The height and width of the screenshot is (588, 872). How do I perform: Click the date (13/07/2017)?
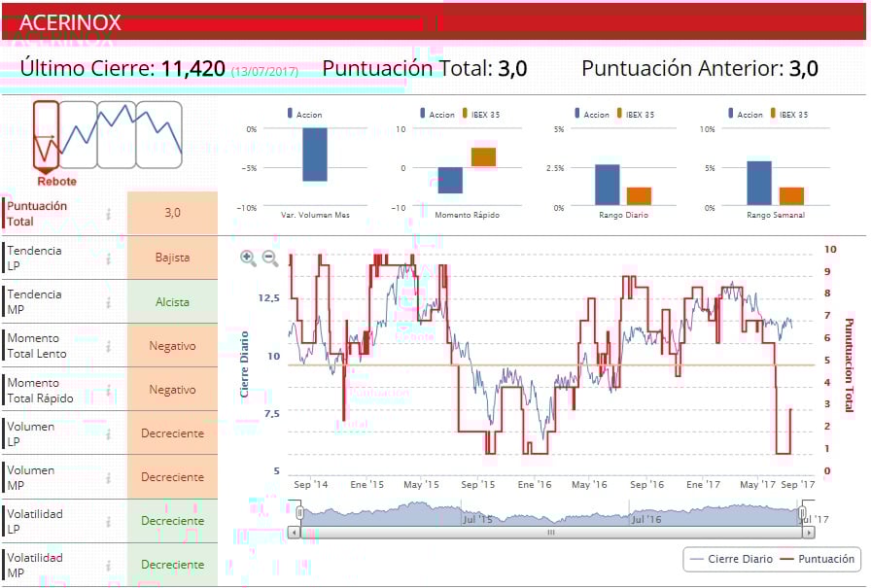click(x=264, y=72)
